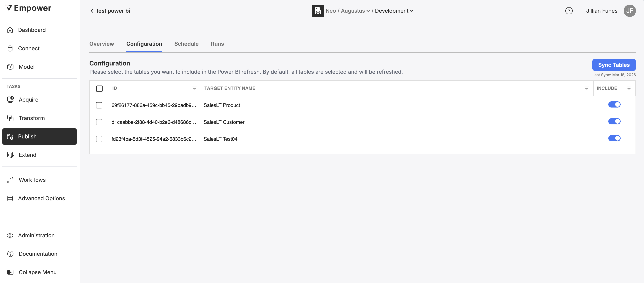This screenshot has height=283, width=644.
Task: Tick the select-all header checkbox
Action: [x=99, y=89]
